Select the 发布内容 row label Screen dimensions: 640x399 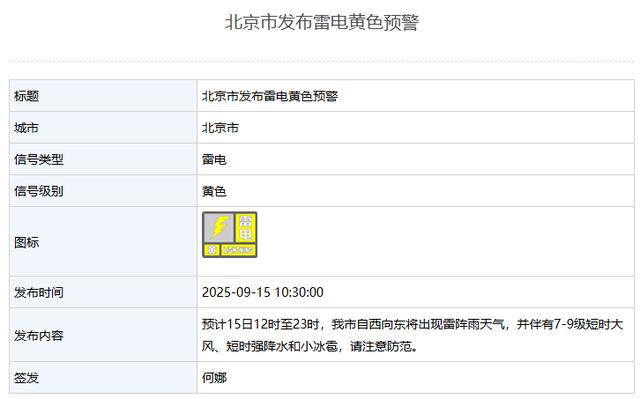click(x=39, y=336)
